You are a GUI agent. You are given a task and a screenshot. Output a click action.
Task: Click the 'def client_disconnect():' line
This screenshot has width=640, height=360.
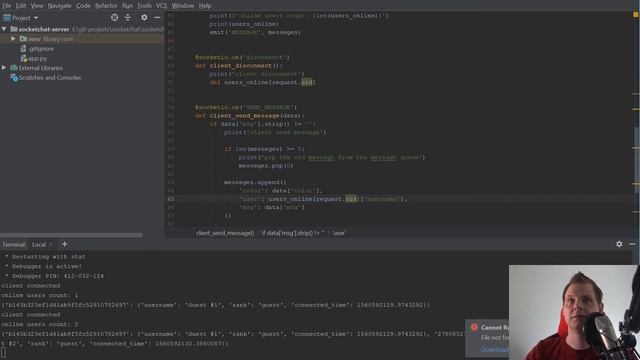click(238, 66)
